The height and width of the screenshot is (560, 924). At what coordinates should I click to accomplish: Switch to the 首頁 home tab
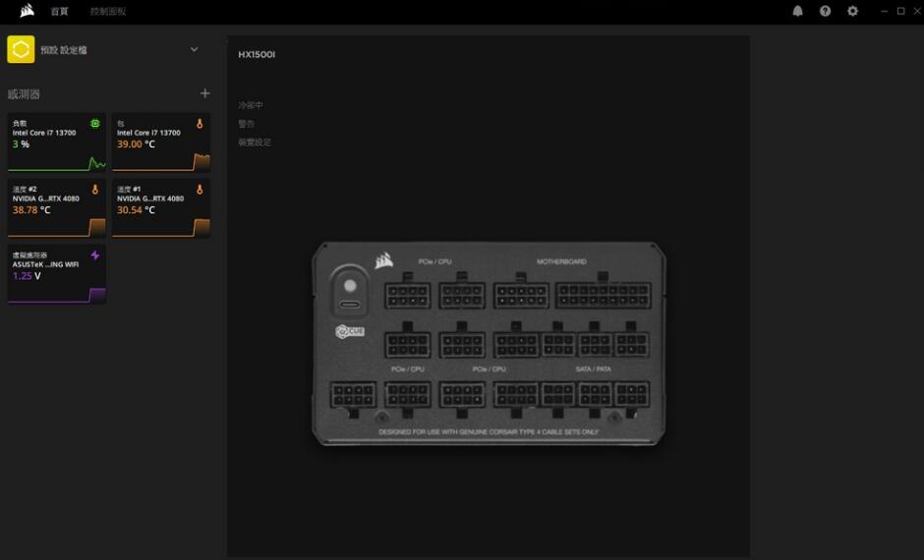click(60, 12)
